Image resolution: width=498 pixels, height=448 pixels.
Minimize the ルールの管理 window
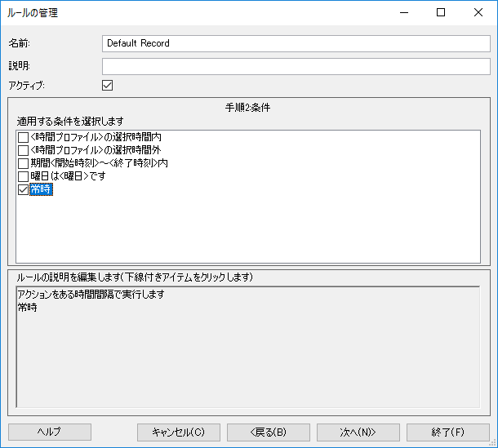point(404,13)
